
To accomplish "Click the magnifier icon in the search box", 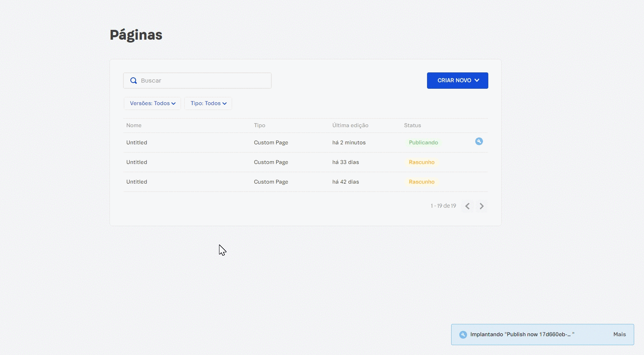I will pyautogui.click(x=134, y=81).
